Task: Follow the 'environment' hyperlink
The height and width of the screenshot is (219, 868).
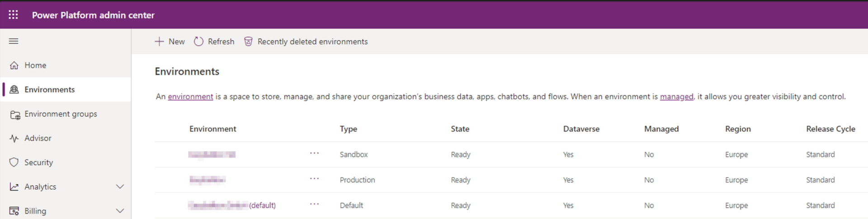Action: 190,97
